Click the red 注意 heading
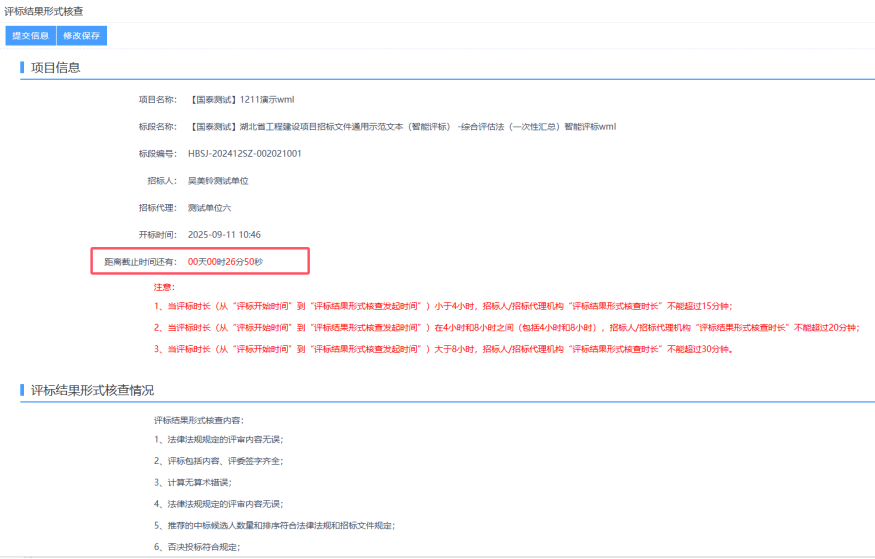Image resolution: width=875 pixels, height=559 pixels. point(163,287)
